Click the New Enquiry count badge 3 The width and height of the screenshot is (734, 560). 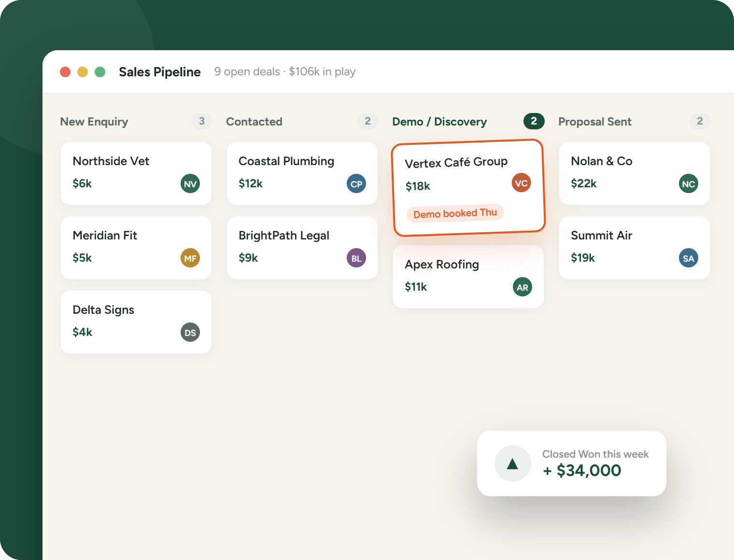(x=202, y=121)
